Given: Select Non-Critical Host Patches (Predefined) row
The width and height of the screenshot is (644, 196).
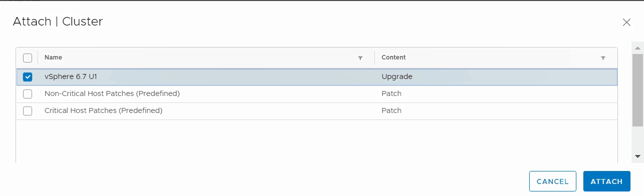Looking at the screenshot, I should 317,94.
